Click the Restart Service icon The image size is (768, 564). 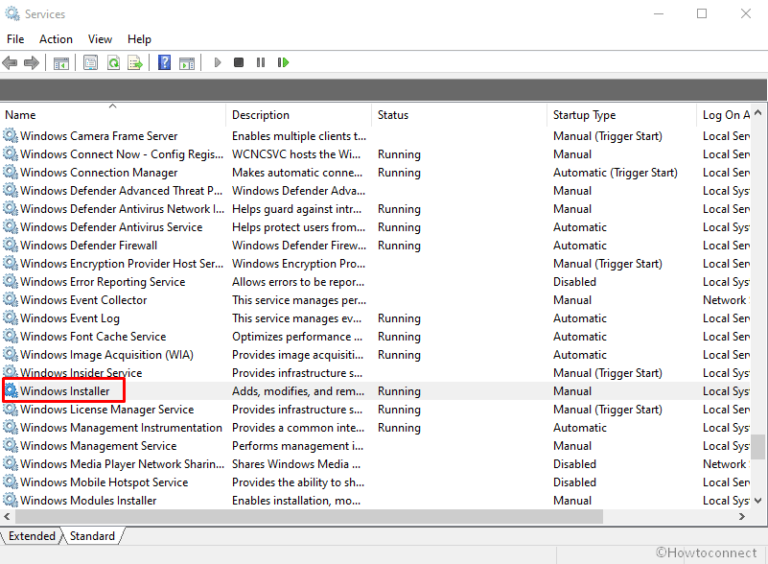click(x=283, y=63)
